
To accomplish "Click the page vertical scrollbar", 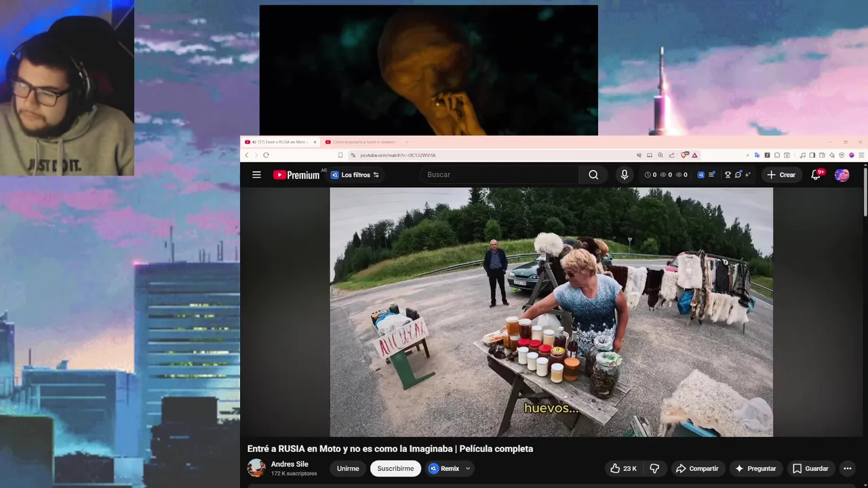I will [865, 192].
